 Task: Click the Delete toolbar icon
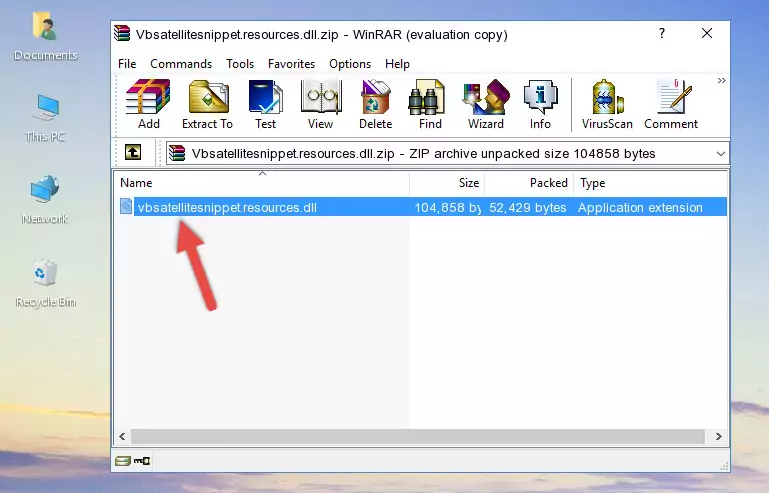pyautogui.click(x=376, y=104)
